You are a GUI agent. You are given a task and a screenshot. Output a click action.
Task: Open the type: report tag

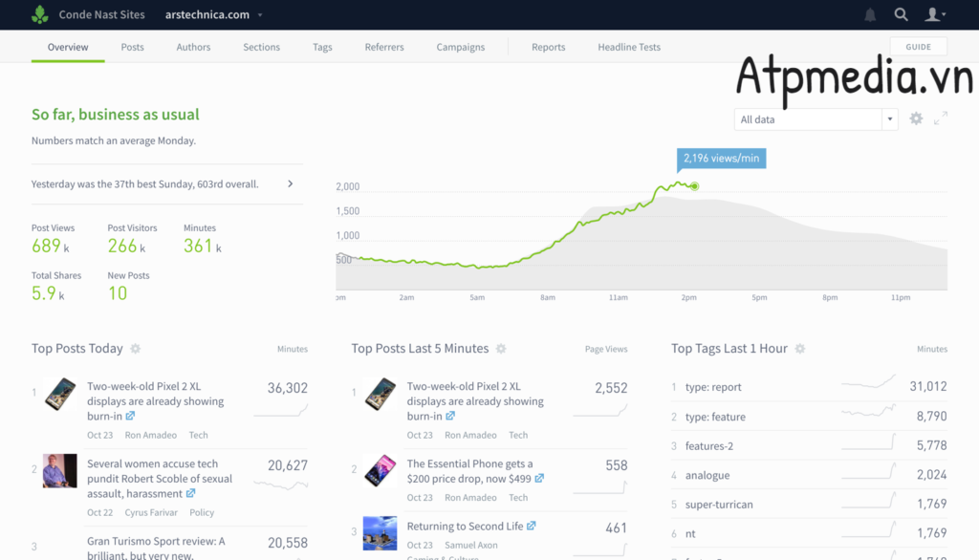(713, 386)
